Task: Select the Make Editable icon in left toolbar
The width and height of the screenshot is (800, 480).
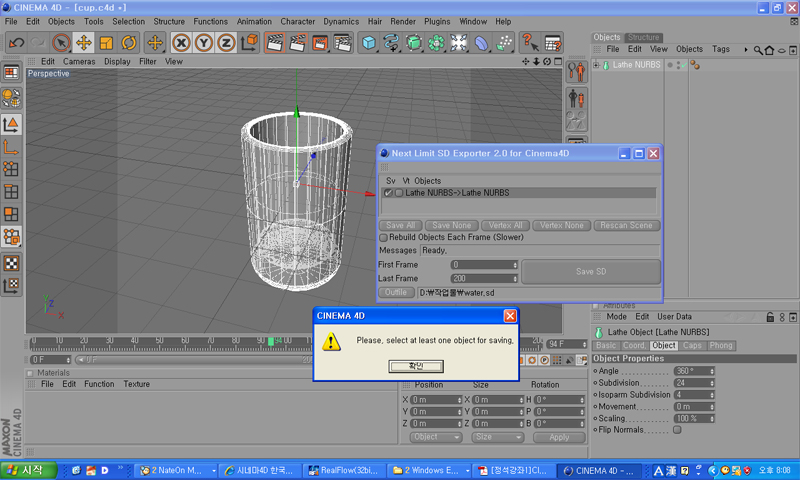Action: point(11,97)
